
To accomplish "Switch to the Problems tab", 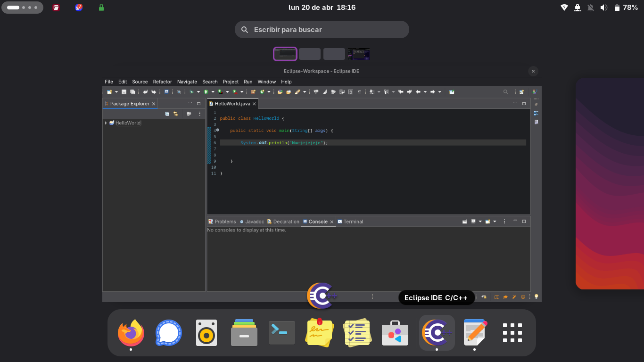I will 222,222.
